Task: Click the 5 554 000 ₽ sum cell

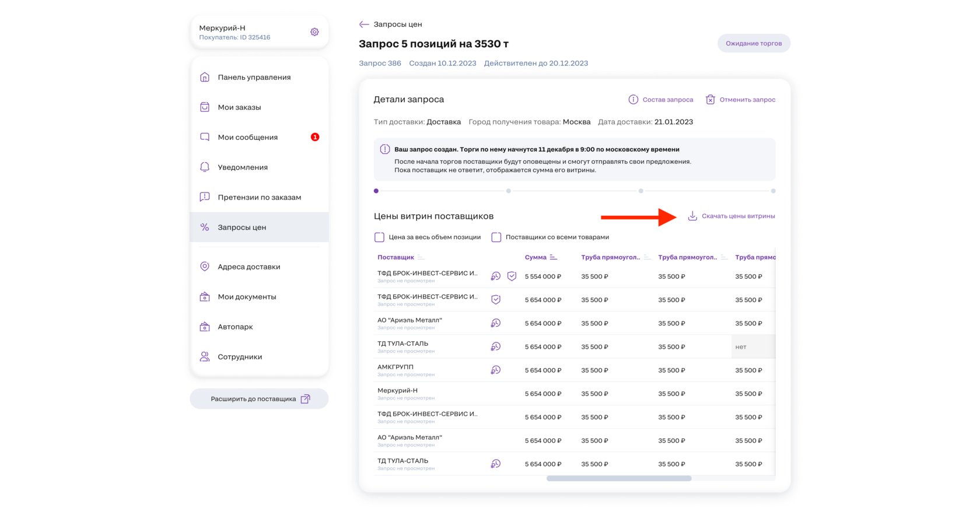Action: pyautogui.click(x=543, y=276)
